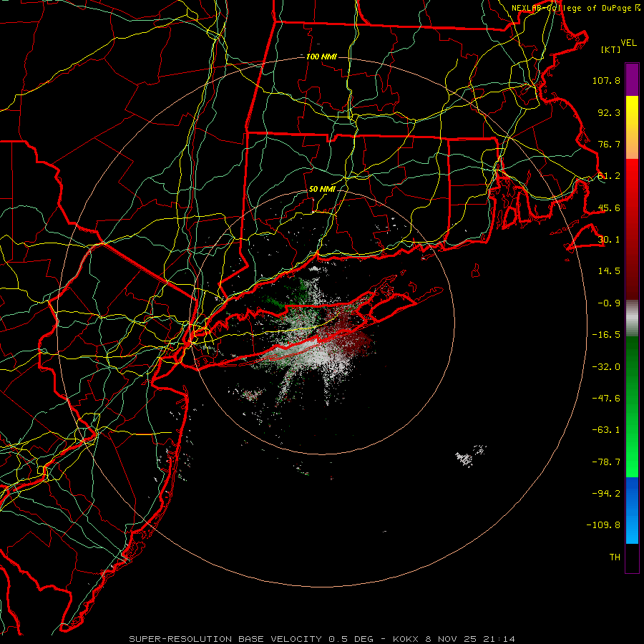This screenshot has width=644, height=644.
Task: Click the 45.6 velocity label
Action: 609,208
